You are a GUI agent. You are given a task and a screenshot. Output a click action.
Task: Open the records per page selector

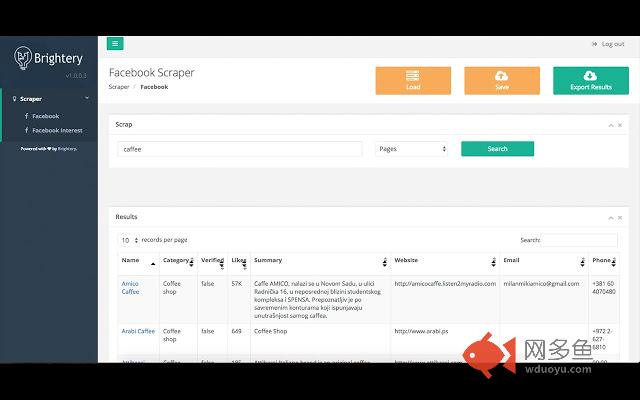[x=129, y=240]
